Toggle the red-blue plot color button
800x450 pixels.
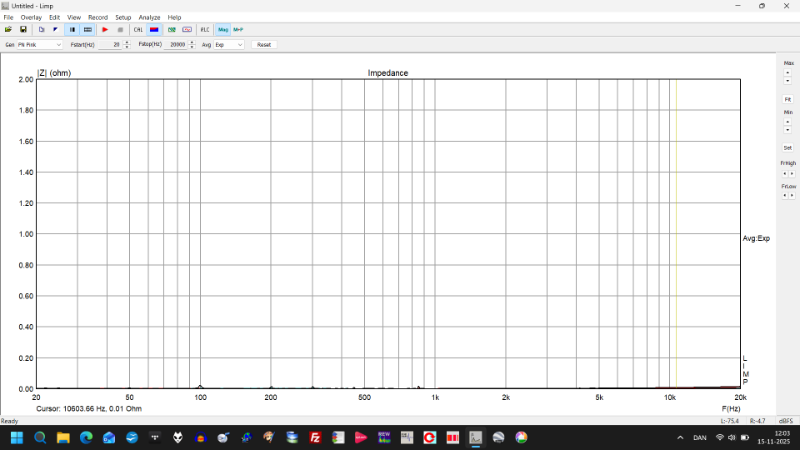(x=154, y=30)
